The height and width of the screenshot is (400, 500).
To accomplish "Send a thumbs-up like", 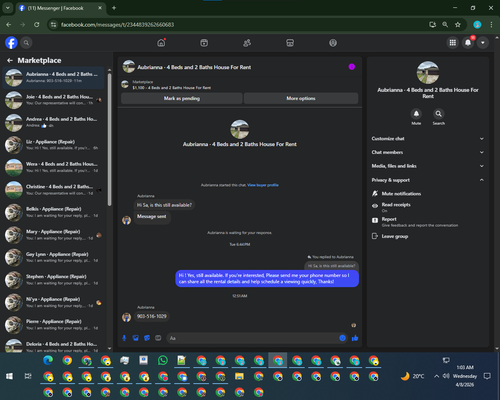I will [x=355, y=338].
